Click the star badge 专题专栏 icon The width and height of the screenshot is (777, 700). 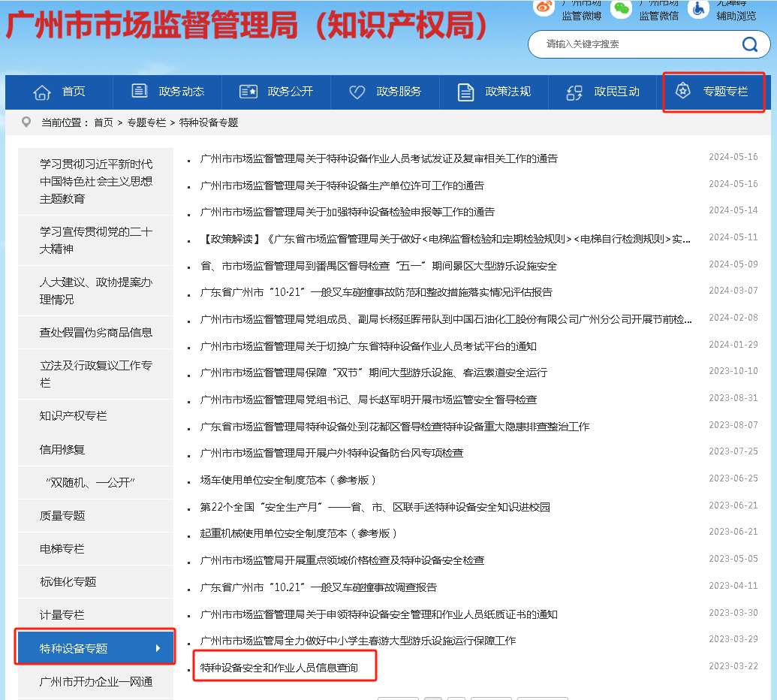pyautogui.click(x=682, y=91)
